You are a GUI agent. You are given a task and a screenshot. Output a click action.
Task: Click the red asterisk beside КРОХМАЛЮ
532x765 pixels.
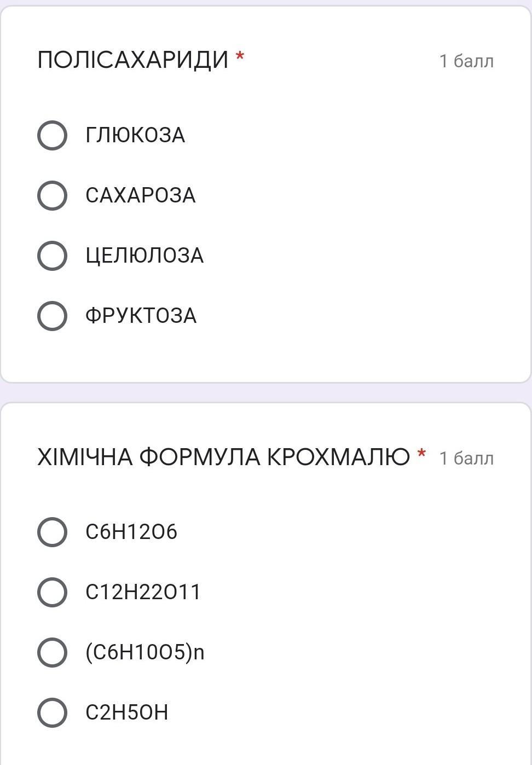(x=421, y=453)
